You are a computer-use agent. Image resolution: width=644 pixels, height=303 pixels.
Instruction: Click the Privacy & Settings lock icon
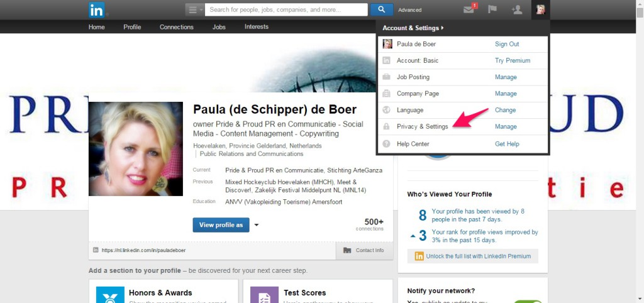(387, 126)
